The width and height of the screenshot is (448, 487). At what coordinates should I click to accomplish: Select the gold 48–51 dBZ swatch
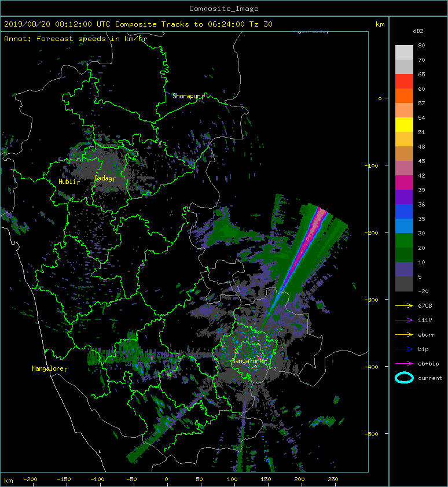tap(404, 139)
